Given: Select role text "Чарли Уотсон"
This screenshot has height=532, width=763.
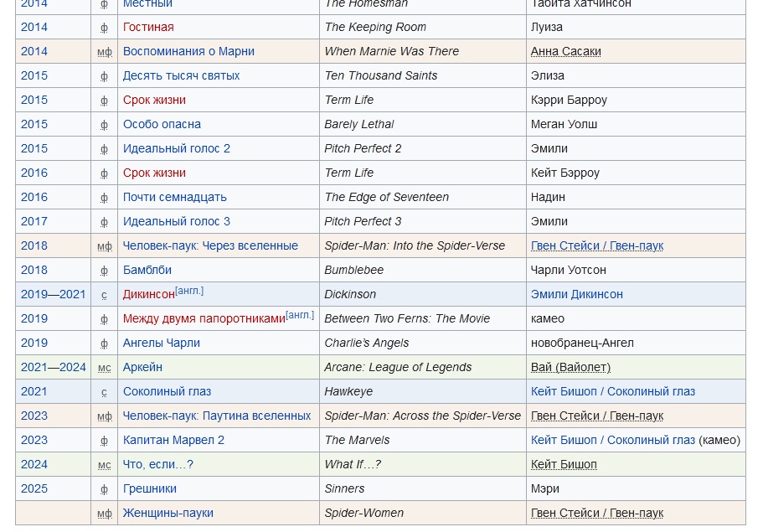Looking at the screenshot, I should click(x=569, y=270).
